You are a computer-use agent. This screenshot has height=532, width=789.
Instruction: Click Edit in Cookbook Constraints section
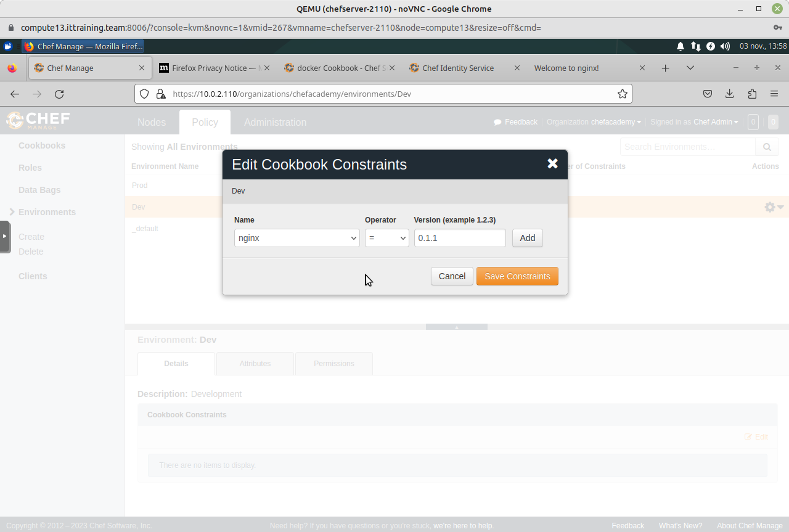coord(756,437)
